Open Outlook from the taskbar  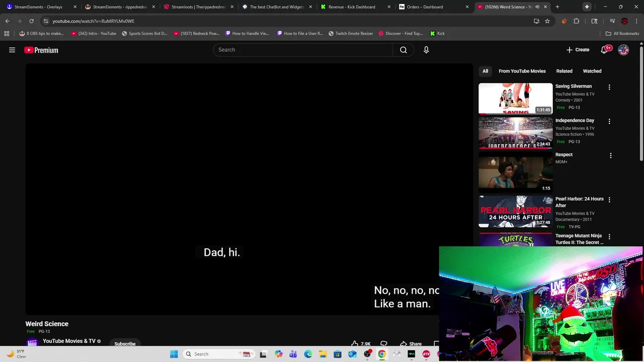(352, 354)
